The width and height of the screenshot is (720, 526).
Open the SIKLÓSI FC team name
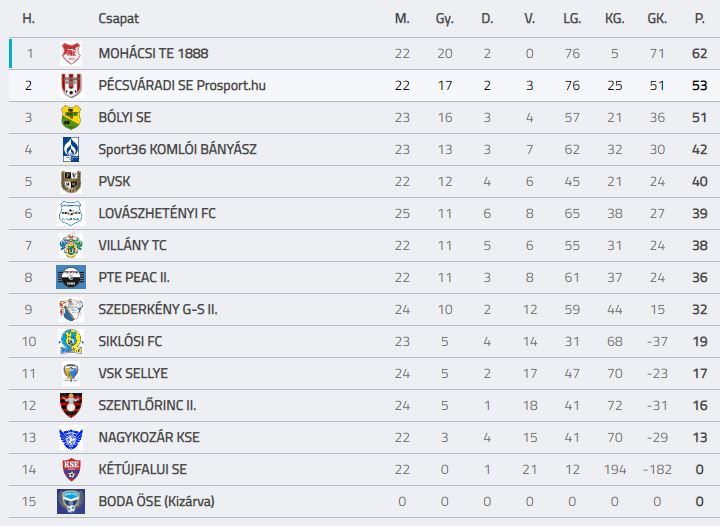click(130, 341)
